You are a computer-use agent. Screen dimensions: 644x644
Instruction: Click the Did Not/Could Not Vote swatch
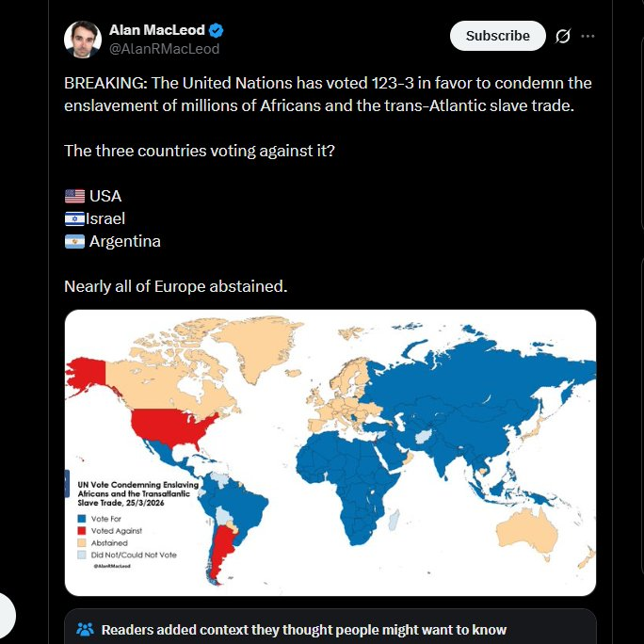[x=82, y=555]
